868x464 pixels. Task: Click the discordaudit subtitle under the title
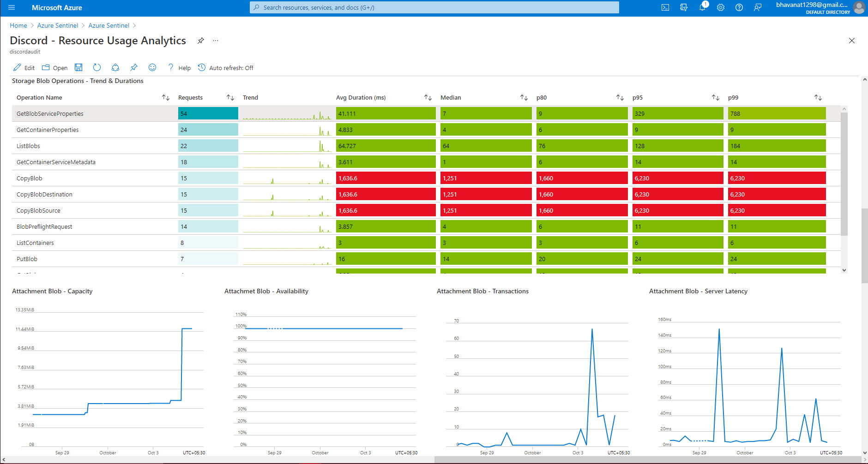(25, 52)
